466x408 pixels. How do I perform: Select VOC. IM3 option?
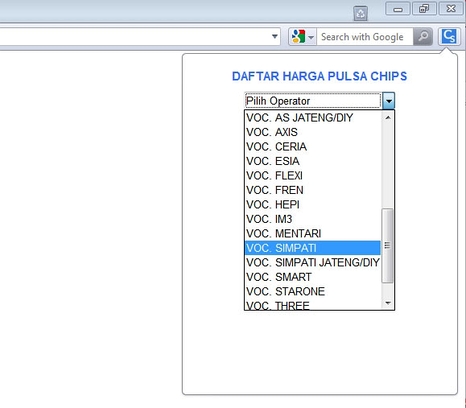[313, 219]
